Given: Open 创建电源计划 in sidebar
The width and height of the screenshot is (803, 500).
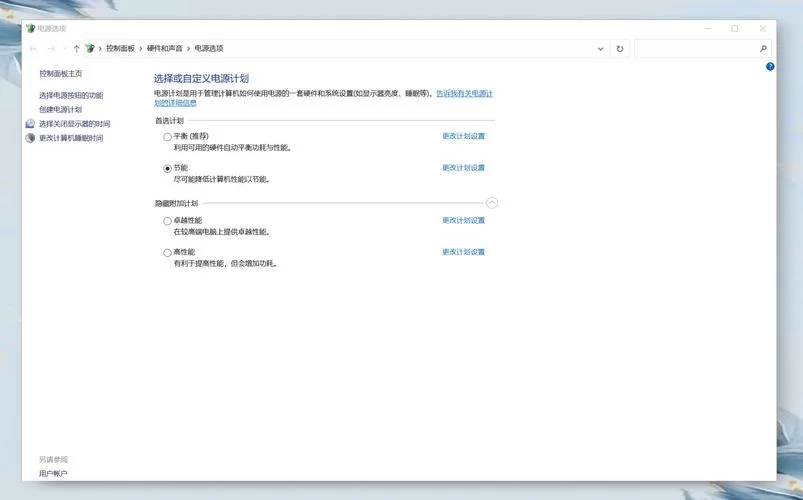Looking at the screenshot, I should tap(60, 109).
